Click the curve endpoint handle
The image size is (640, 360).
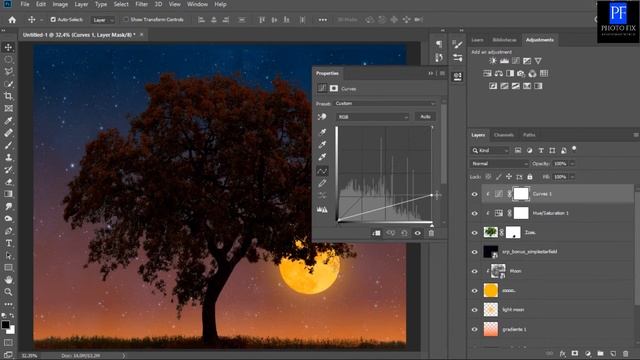(431, 195)
